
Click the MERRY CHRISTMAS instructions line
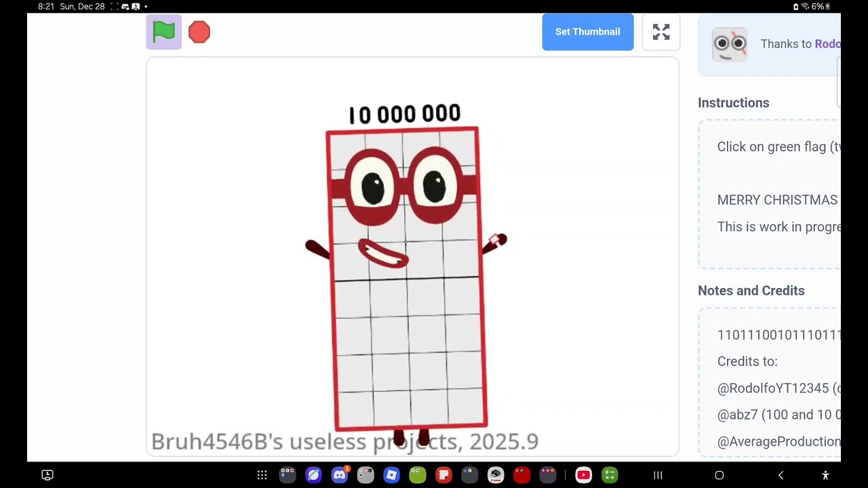[778, 200]
